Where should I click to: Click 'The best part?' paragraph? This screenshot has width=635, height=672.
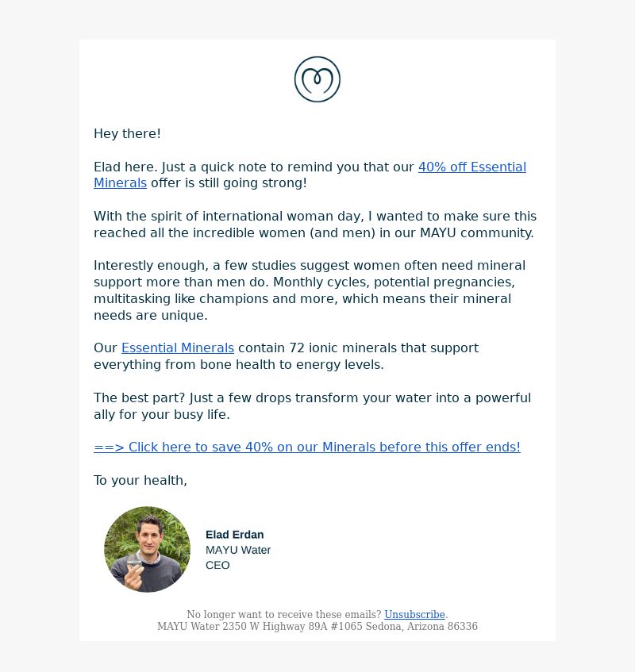pos(312,406)
